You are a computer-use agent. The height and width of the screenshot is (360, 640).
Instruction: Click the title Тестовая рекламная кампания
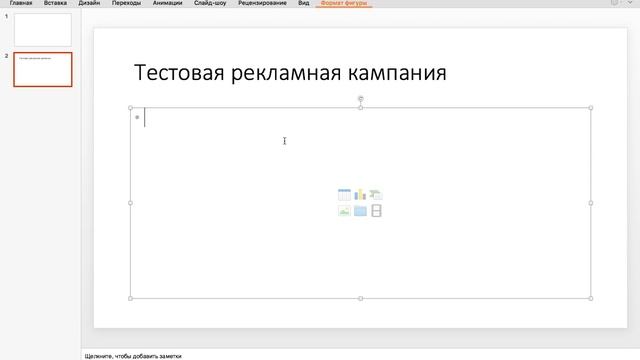(290, 73)
